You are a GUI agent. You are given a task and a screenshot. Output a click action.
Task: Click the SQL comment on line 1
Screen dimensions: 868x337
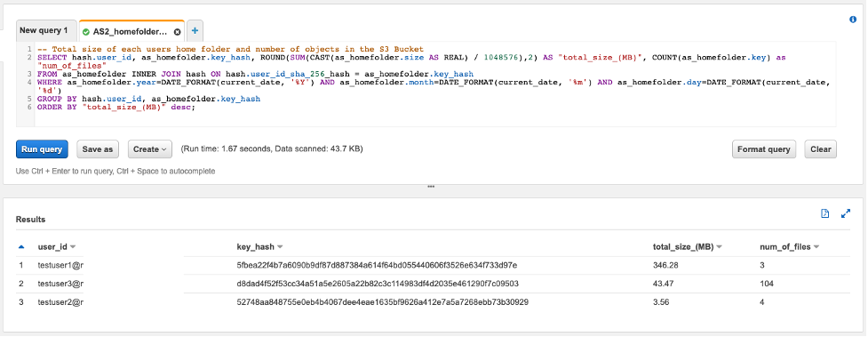click(230, 49)
